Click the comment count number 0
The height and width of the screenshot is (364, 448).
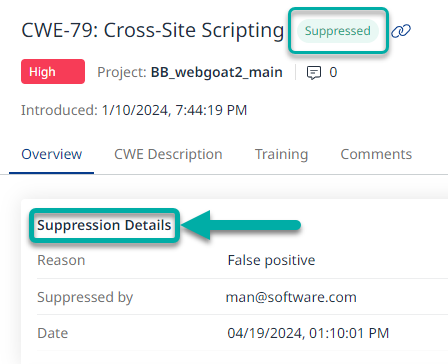[333, 72]
